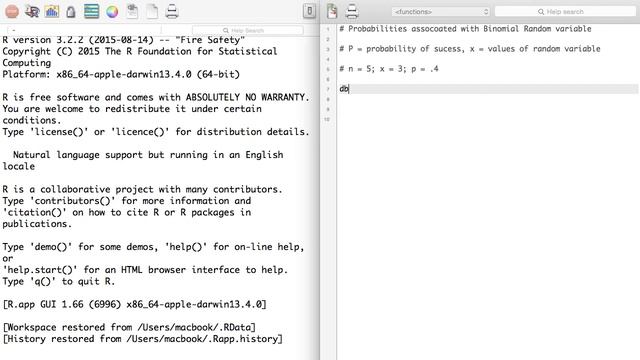Click the Source script icon

coord(32,11)
